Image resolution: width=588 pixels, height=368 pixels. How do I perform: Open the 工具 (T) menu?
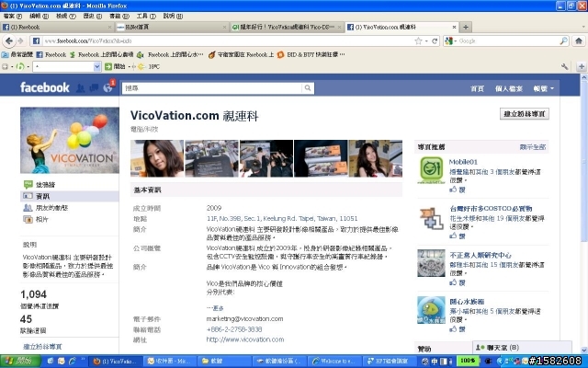pos(146,16)
